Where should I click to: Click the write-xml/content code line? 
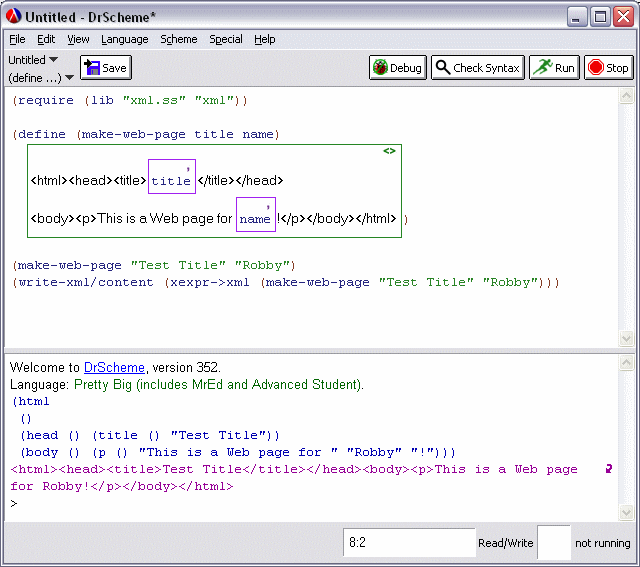(286, 282)
